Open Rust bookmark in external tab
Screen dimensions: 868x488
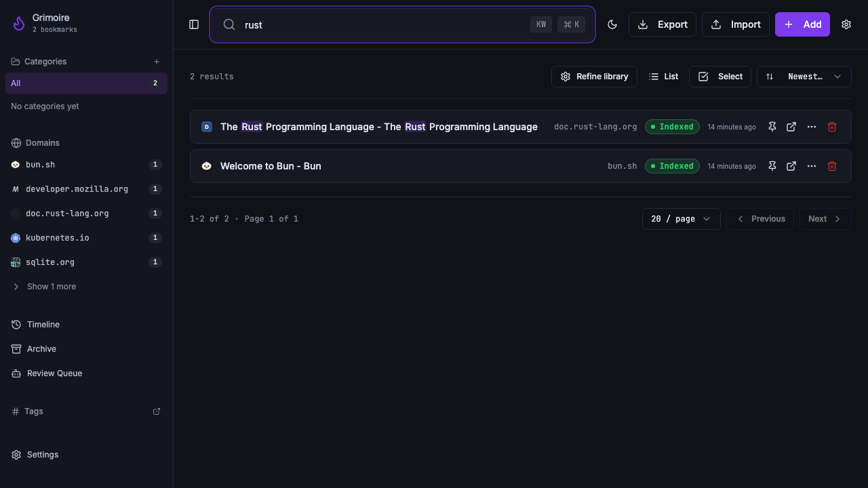tap(791, 127)
